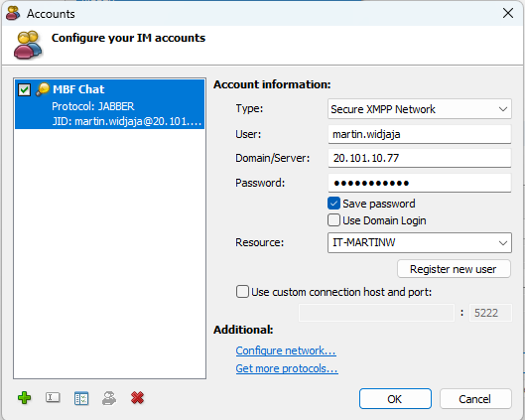Image resolution: width=525 pixels, height=420 pixels.
Task: Toggle the Save password checkbox
Action: (x=333, y=204)
